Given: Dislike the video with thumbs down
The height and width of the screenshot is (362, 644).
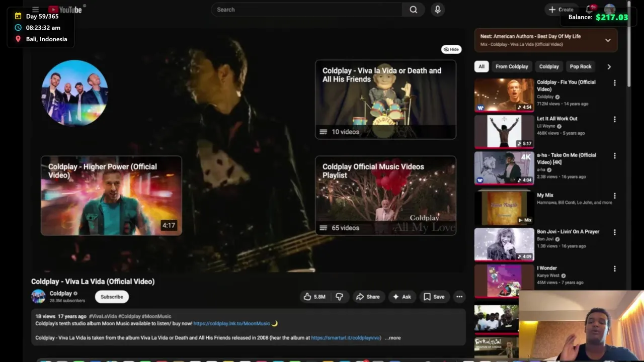Looking at the screenshot, I should (340, 297).
